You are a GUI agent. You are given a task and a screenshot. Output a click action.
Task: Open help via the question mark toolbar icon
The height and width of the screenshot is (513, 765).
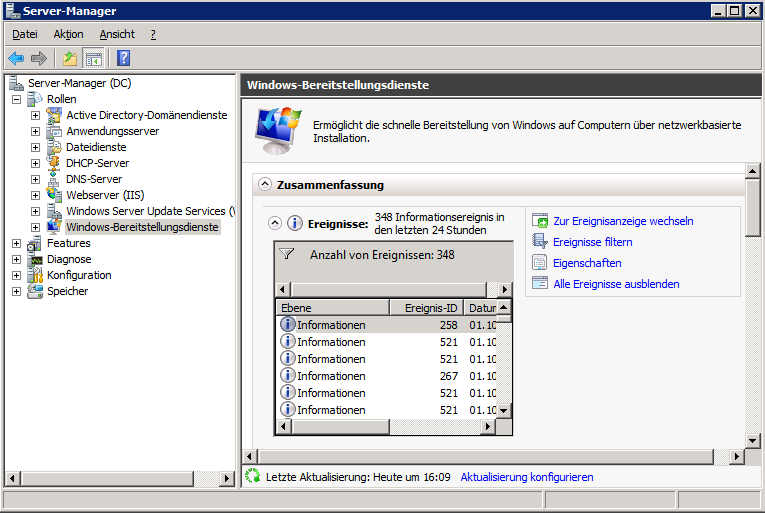pyautogui.click(x=123, y=58)
